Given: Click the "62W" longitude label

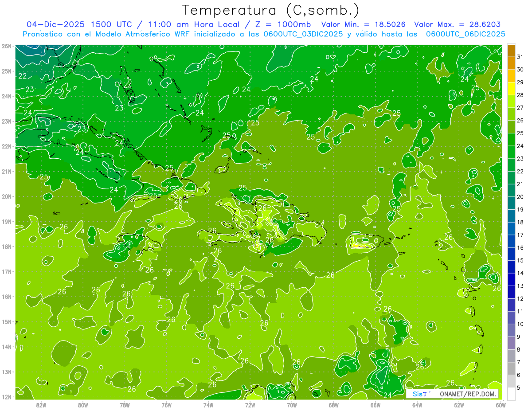Looking at the screenshot, I should coord(459,405).
